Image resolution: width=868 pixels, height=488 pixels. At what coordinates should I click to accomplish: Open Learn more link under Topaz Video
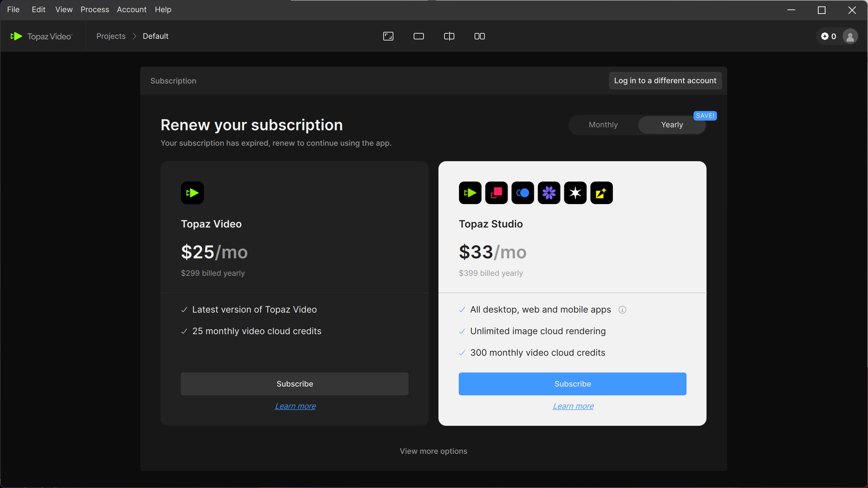pos(295,406)
